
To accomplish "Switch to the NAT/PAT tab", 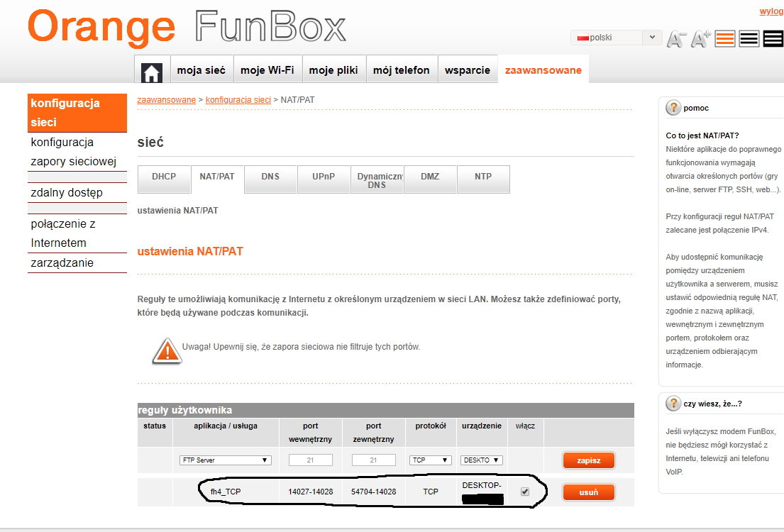I will coord(217,179).
